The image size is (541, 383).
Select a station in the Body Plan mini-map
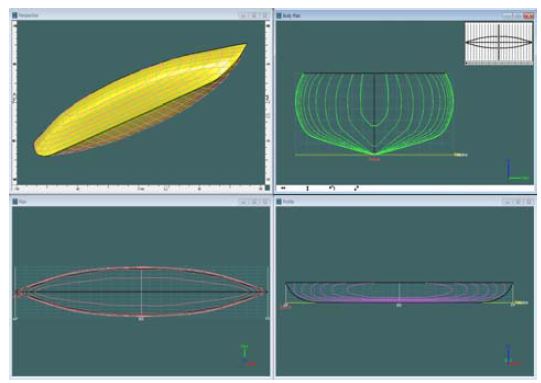coord(499,43)
